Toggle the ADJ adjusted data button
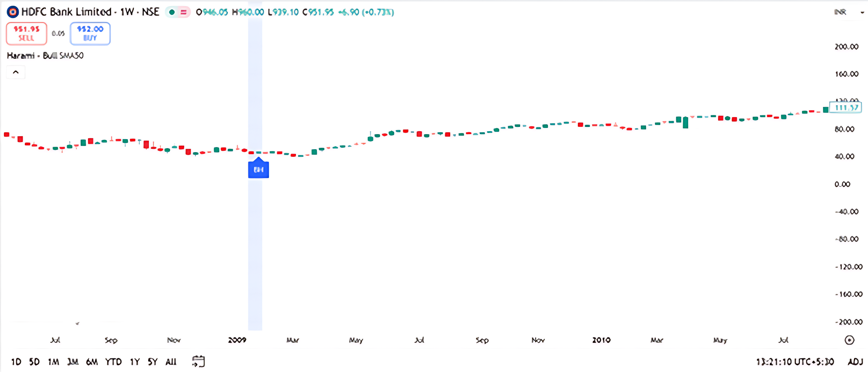868x372 pixels. point(855,362)
